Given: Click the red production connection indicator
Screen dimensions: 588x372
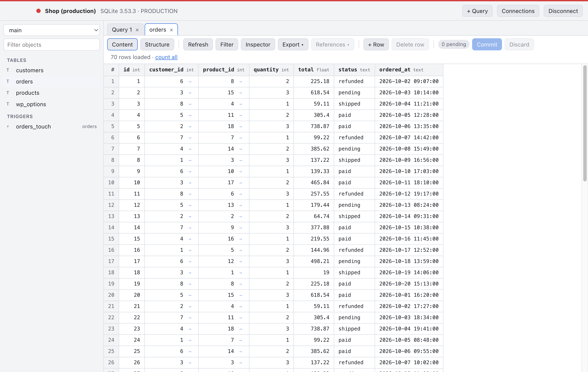Looking at the screenshot, I should click(38, 11).
